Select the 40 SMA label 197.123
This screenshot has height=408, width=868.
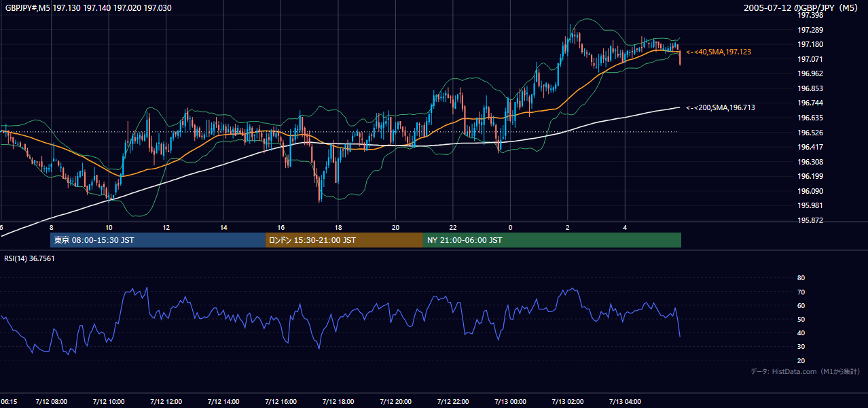[x=719, y=52]
